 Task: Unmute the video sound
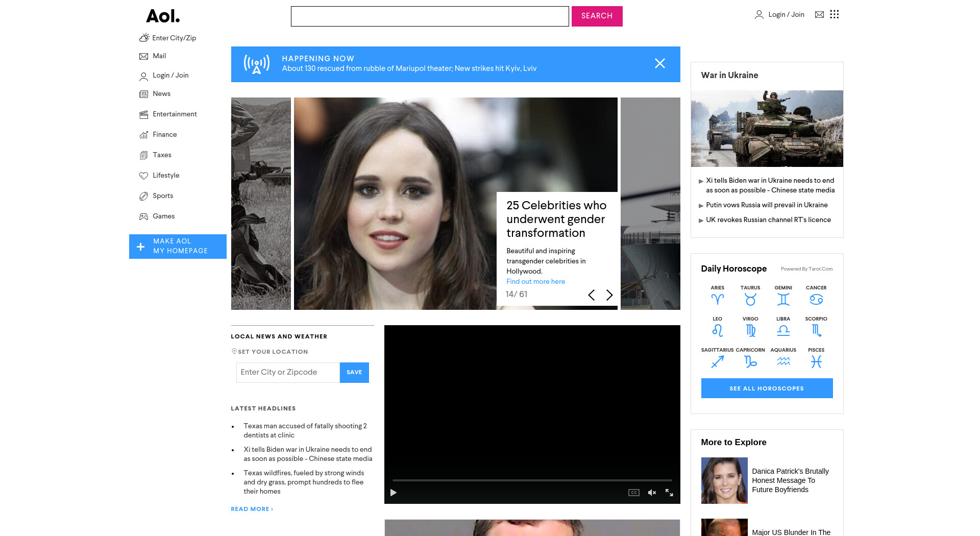652,493
